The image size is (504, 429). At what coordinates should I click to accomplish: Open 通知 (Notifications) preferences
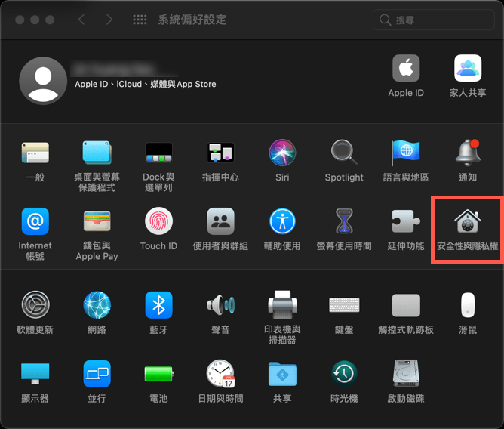[468, 153]
